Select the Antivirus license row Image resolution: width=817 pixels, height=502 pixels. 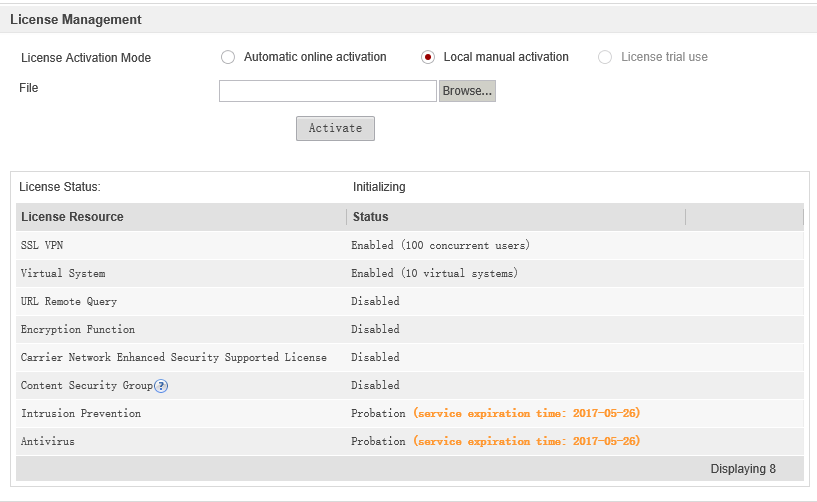coord(48,441)
